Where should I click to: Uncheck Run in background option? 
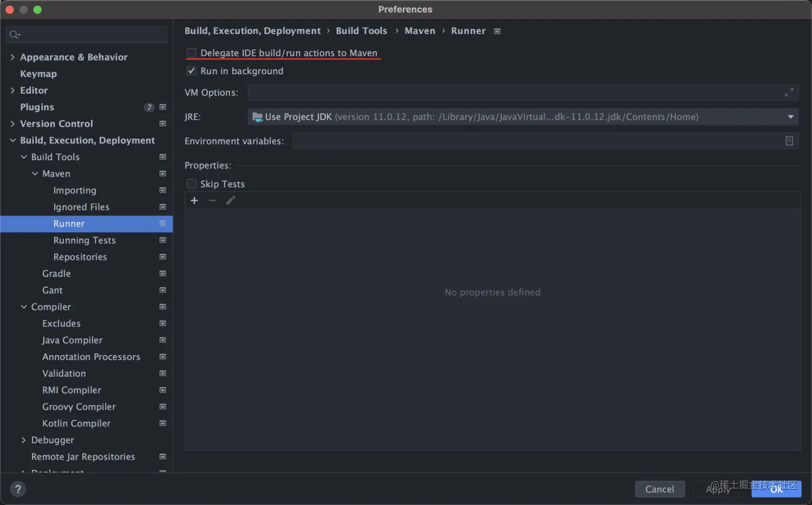point(191,71)
